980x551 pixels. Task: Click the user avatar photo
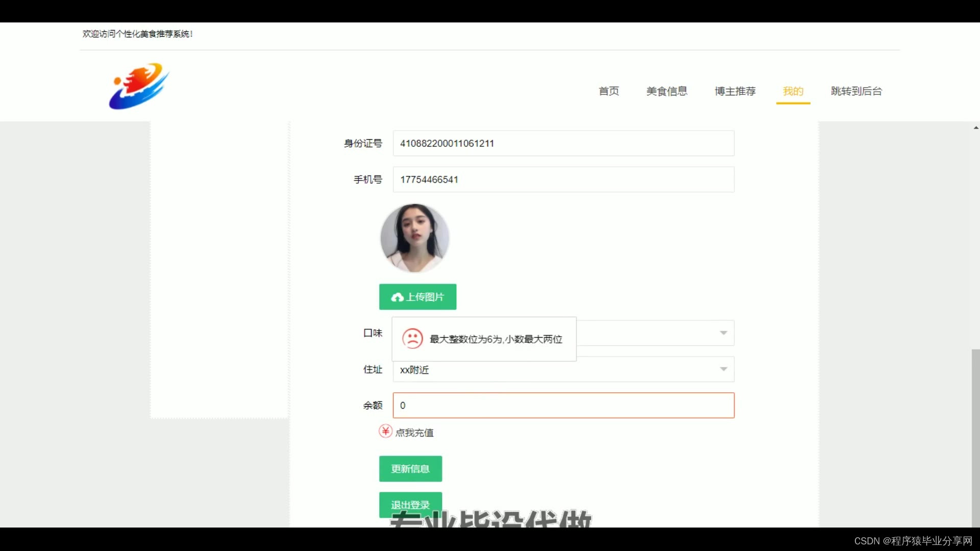[x=414, y=238]
